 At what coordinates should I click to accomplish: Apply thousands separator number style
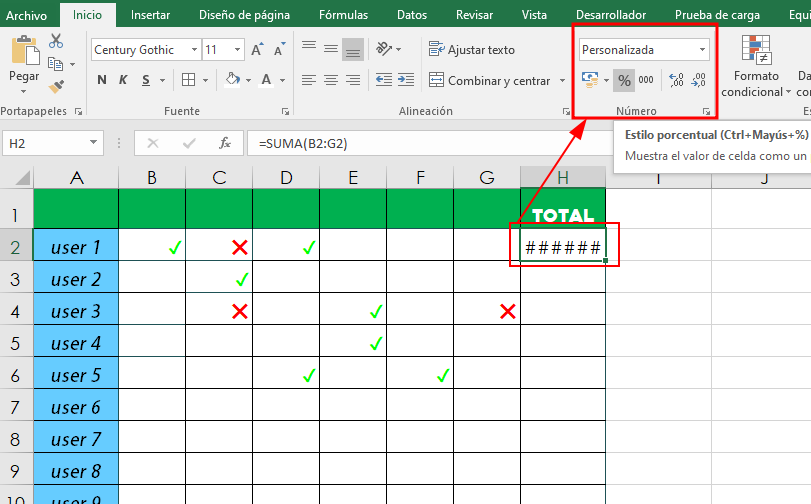point(646,80)
